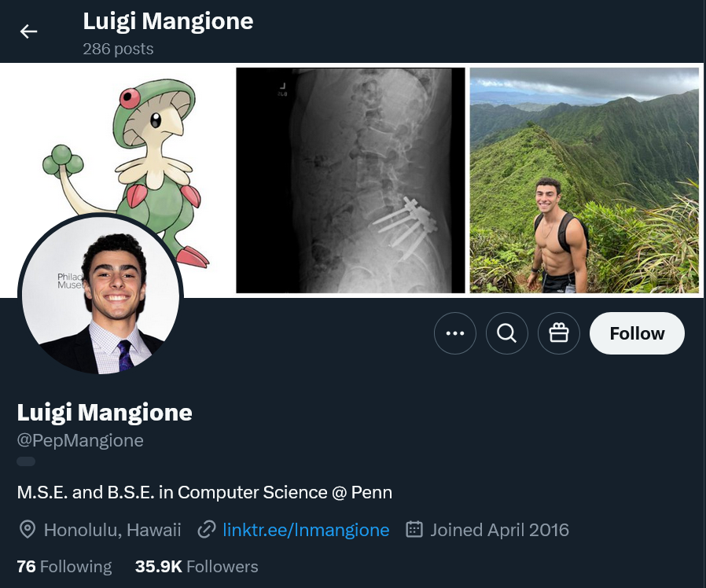Viewport: 706px width, 588px height.
Task: Click the "286 posts" count in the header
Action: 118,49
